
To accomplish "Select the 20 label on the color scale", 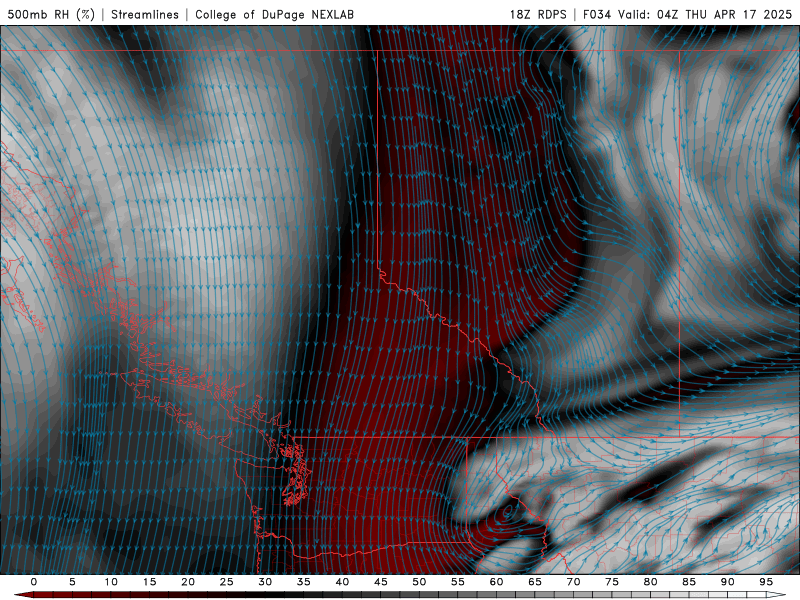I will pyautogui.click(x=188, y=582).
